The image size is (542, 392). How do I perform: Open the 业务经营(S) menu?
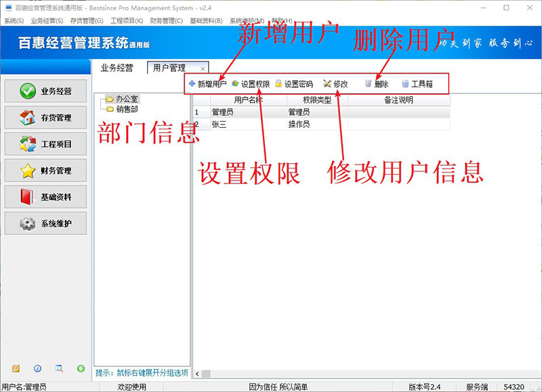47,21
